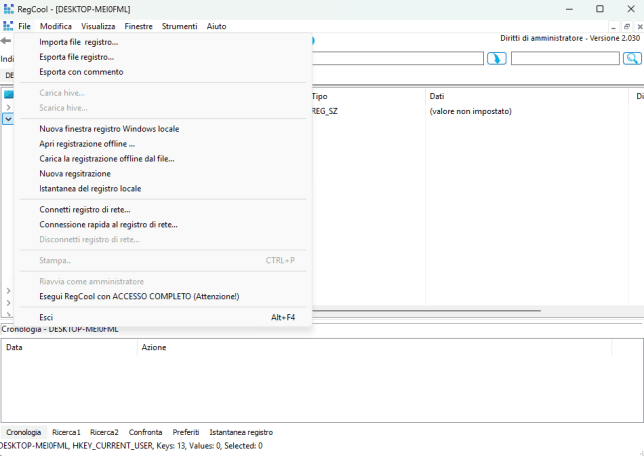Open the Visualizza menu
The height and width of the screenshot is (456, 644).
point(98,26)
